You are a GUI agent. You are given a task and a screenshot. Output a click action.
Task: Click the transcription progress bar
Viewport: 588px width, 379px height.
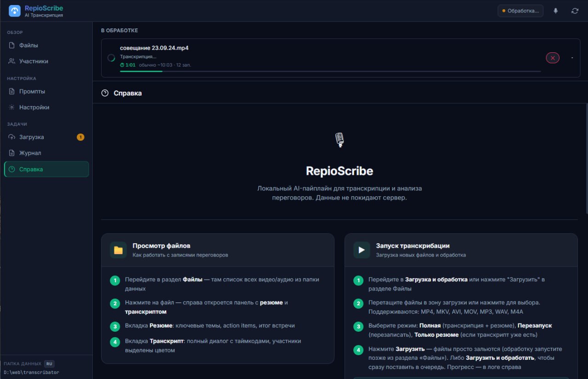(330, 72)
